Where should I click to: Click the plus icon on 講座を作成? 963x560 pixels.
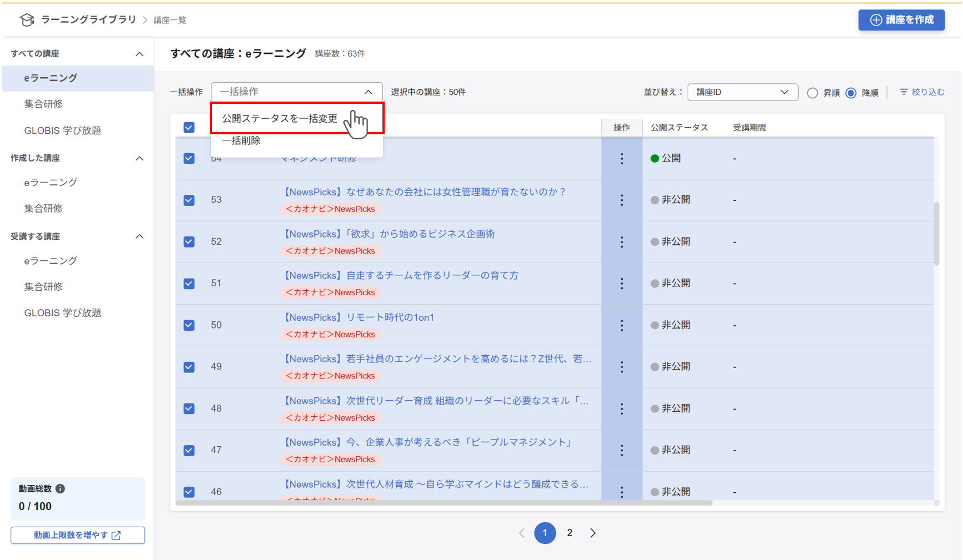(875, 20)
